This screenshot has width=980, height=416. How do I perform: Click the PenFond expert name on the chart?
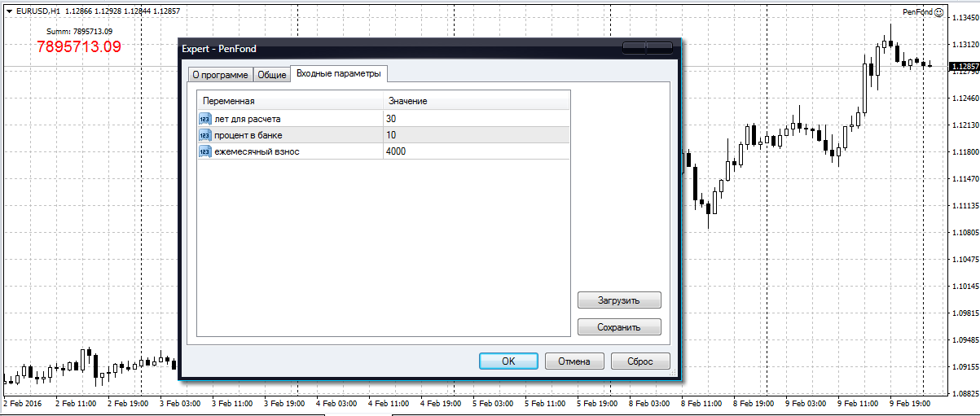pyautogui.click(x=917, y=12)
